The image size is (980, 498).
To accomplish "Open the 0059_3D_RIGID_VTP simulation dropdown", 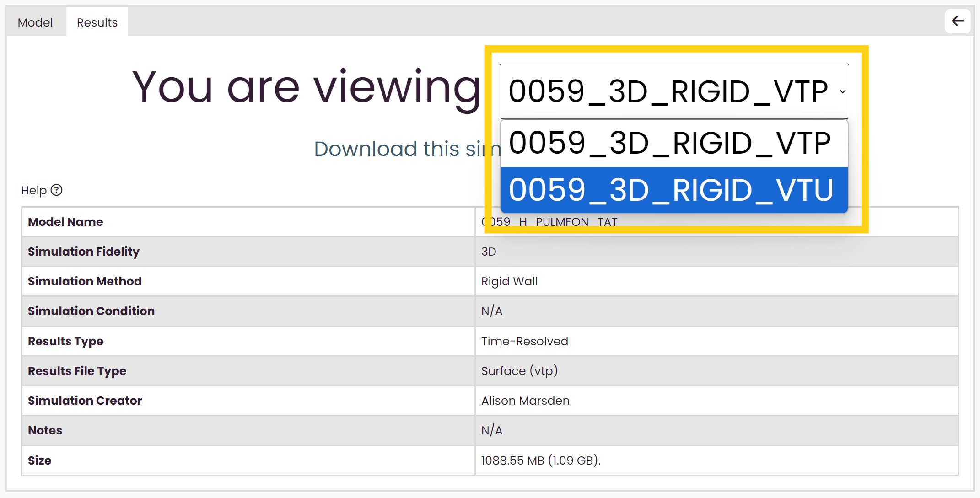I will 674,91.
